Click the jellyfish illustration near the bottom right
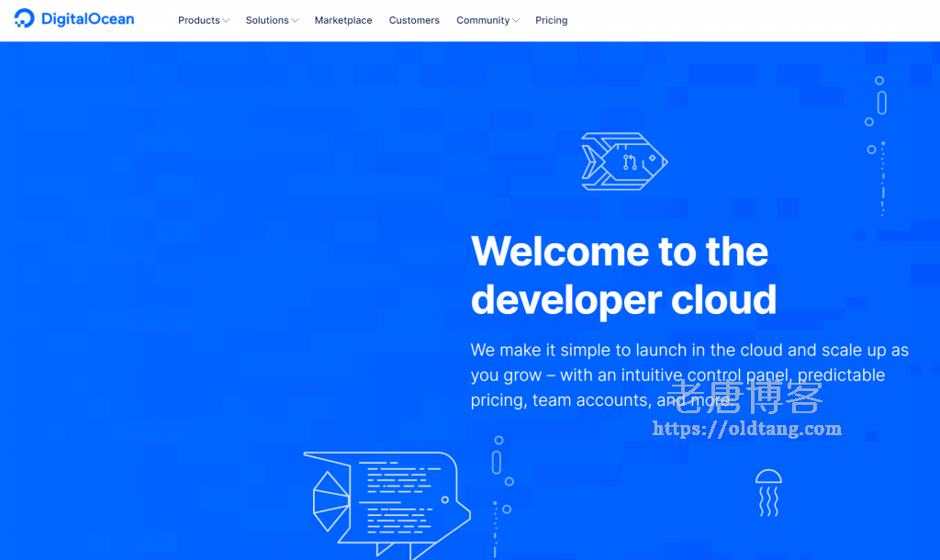The width and height of the screenshot is (940, 560). pos(768,491)
